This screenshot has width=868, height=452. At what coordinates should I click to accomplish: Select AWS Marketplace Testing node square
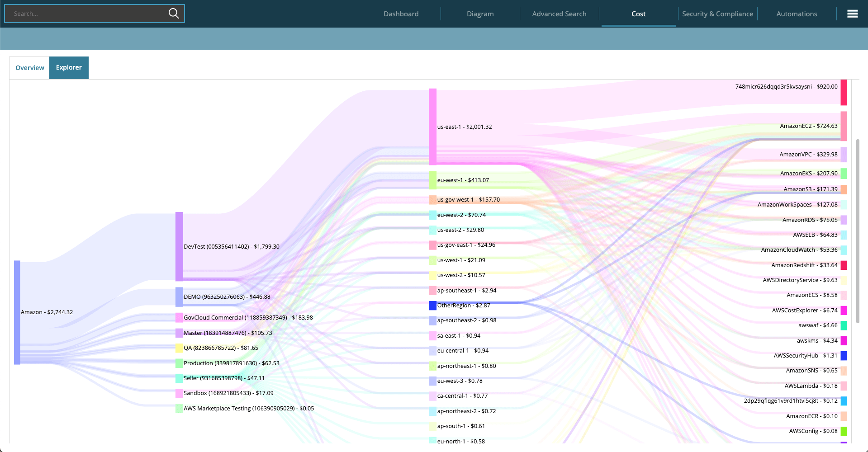[179, 409]
